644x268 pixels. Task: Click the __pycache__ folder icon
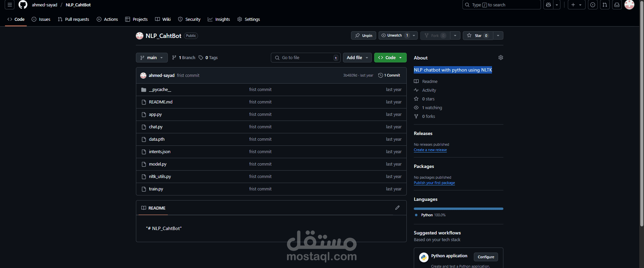(144, 90)
